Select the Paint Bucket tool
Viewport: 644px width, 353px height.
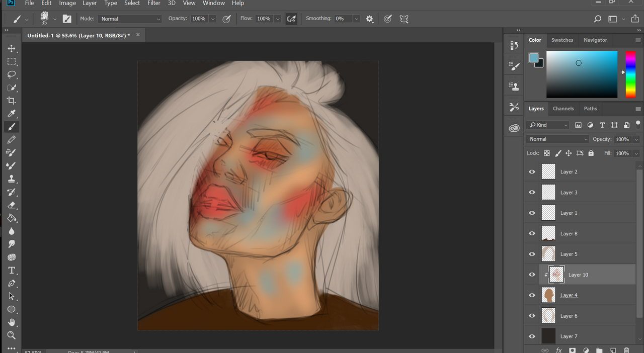(11, 218)
